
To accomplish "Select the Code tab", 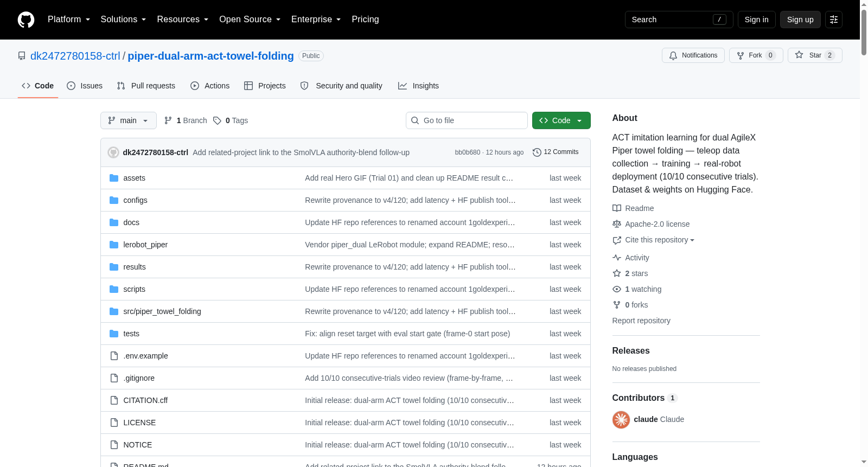I will coord(38,86).
